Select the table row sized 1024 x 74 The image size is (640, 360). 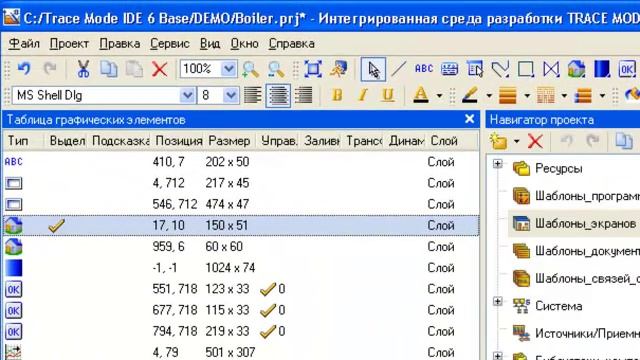241,268
